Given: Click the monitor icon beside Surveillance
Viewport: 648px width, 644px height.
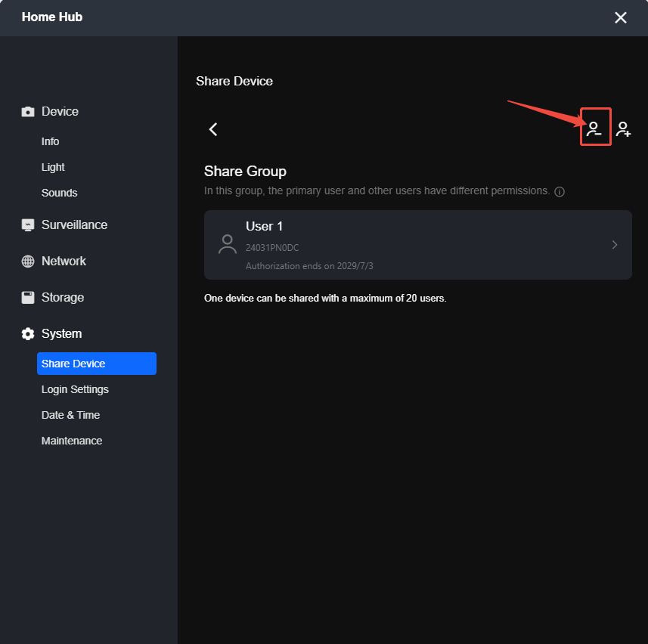Looking at the screenshot, I should (28, 224).
